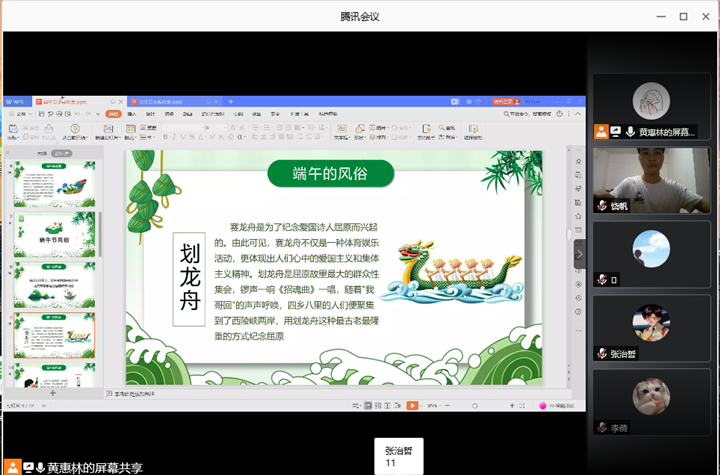720x475 pixels.
Task: Click the 端午的风俗 green title banner
Action: click(x=331, y=174)
